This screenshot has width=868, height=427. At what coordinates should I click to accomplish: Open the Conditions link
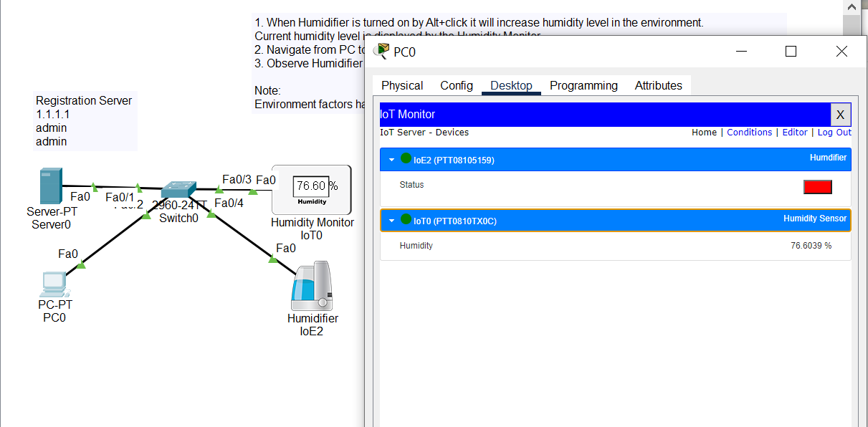[x=749, y=133]
